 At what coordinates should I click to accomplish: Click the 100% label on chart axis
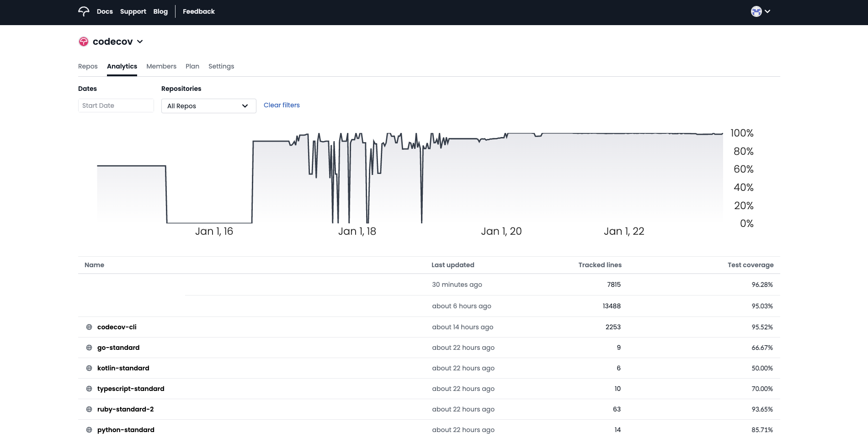[x=742, y=133]
